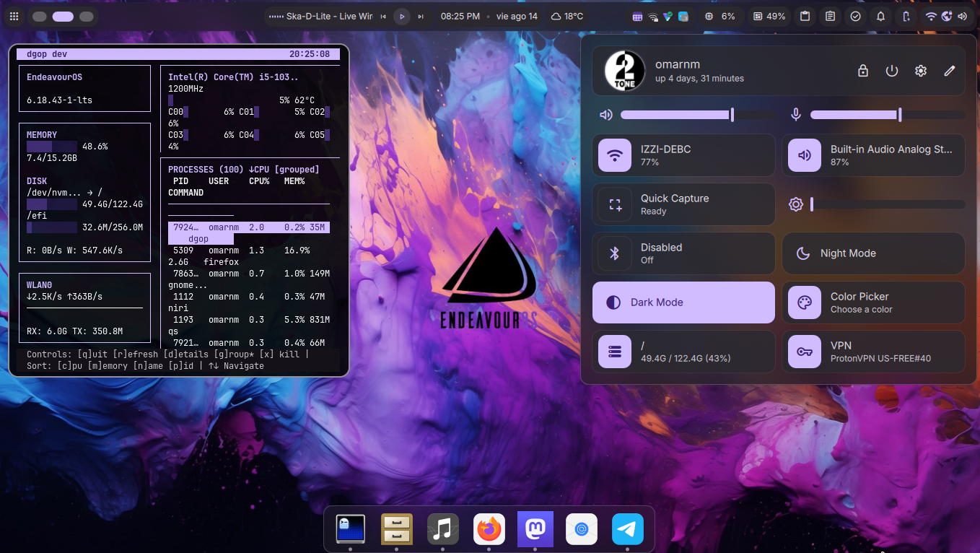Adjust the microphone input level slider
Screen dimensions: 980x553
(x=888, y=115)
